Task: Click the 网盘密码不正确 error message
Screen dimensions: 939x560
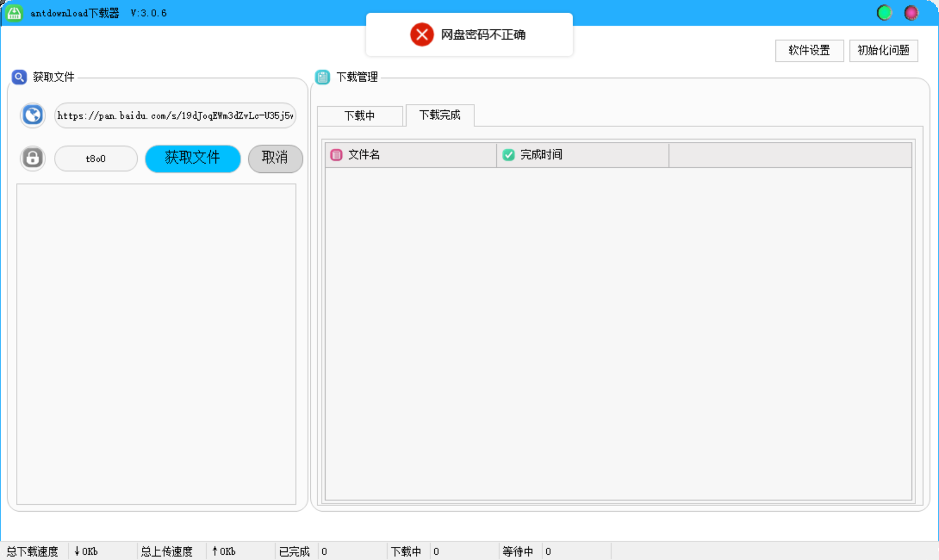Action: pyautogui.click(x=483, y=34)
